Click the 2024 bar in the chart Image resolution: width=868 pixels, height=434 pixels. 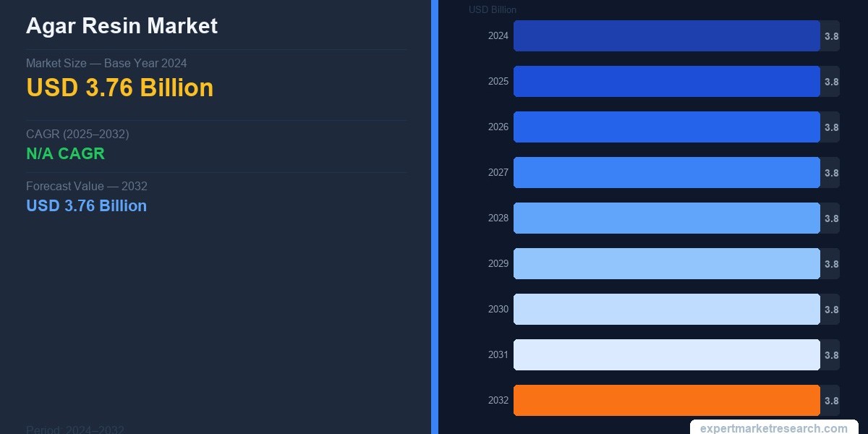[x=666, y=36]
